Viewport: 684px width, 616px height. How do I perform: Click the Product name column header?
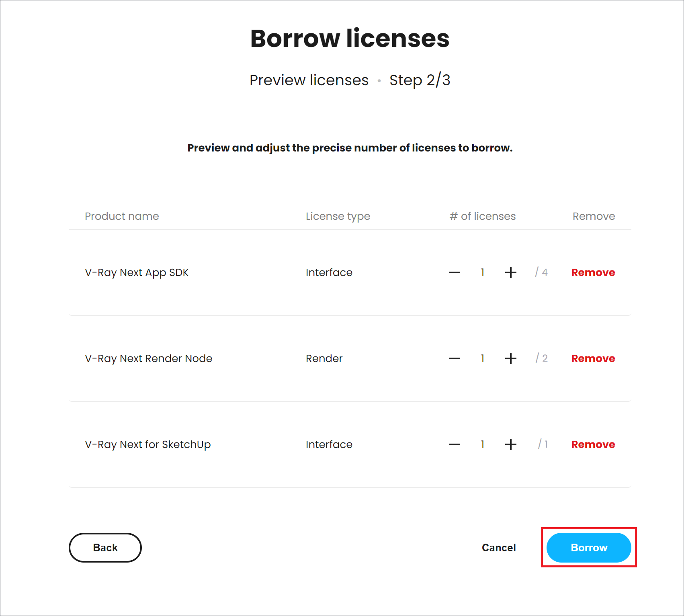122,216
